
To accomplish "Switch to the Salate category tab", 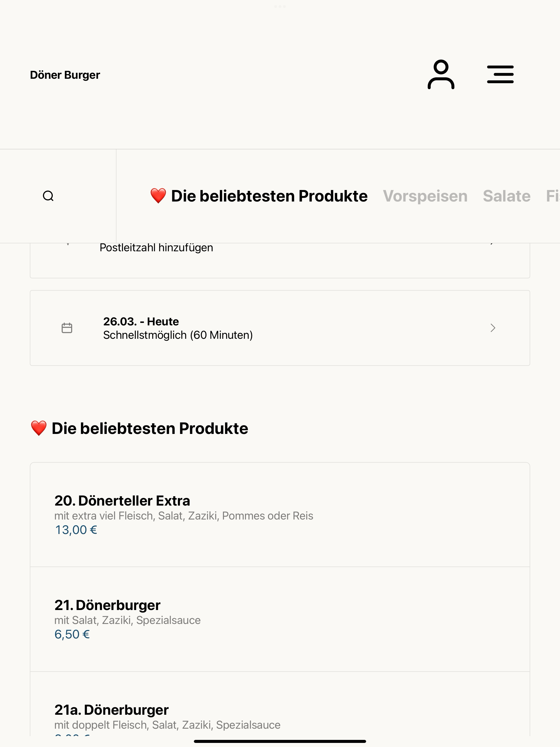I will pos(507,196).
